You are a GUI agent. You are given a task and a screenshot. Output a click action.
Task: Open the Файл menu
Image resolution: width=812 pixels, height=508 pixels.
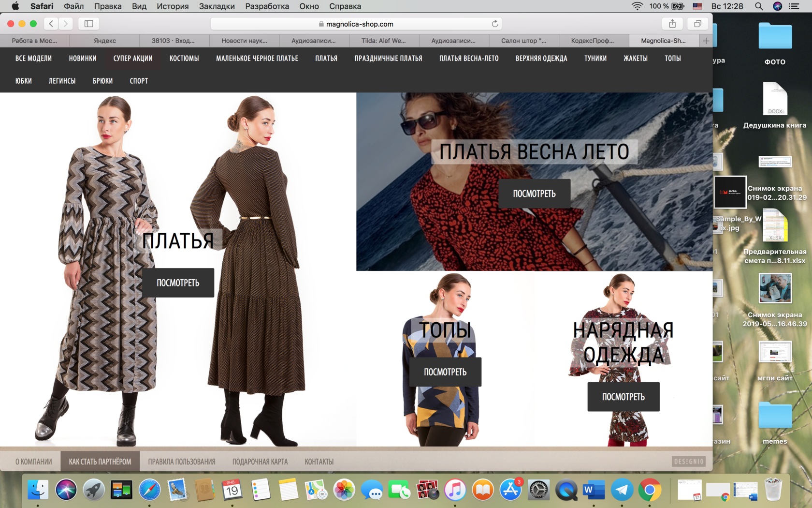point(73,6)
